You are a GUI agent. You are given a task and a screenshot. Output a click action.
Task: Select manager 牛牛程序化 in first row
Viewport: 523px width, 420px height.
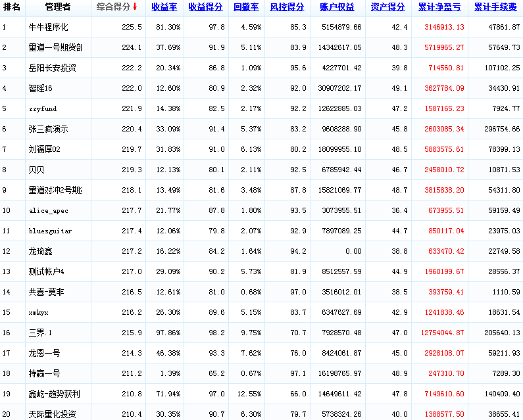(x=48, y=28)
